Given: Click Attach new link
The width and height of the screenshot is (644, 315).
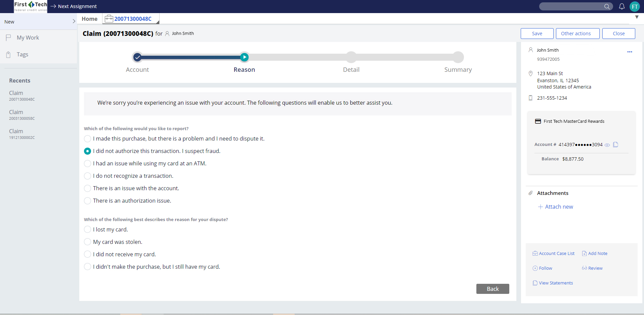Looking at the screenshot, I should click(558, 207).
